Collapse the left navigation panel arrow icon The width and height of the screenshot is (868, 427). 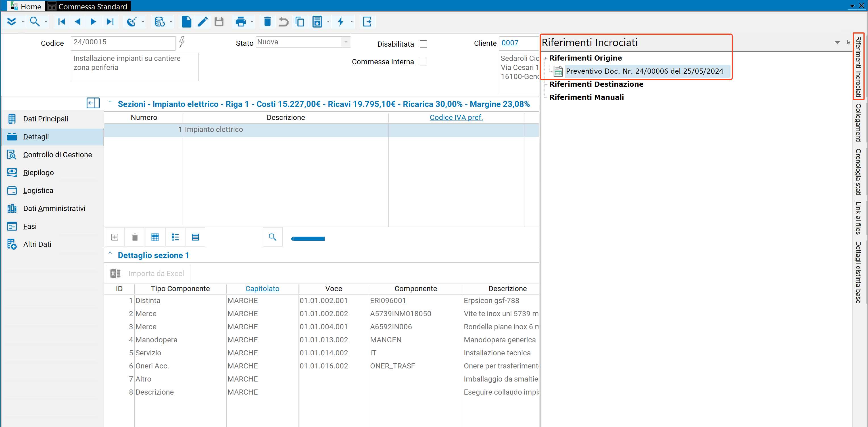coord(93,103)
